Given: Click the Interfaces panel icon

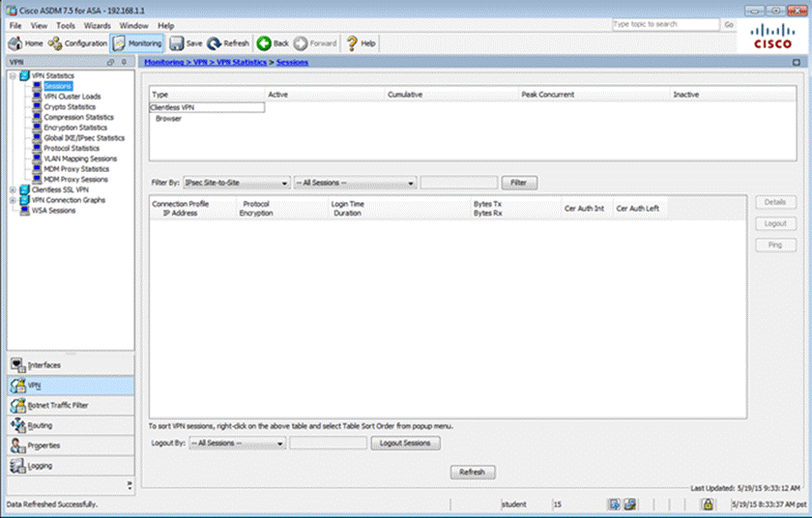Looking at the screenshot, I should [17, 365].
